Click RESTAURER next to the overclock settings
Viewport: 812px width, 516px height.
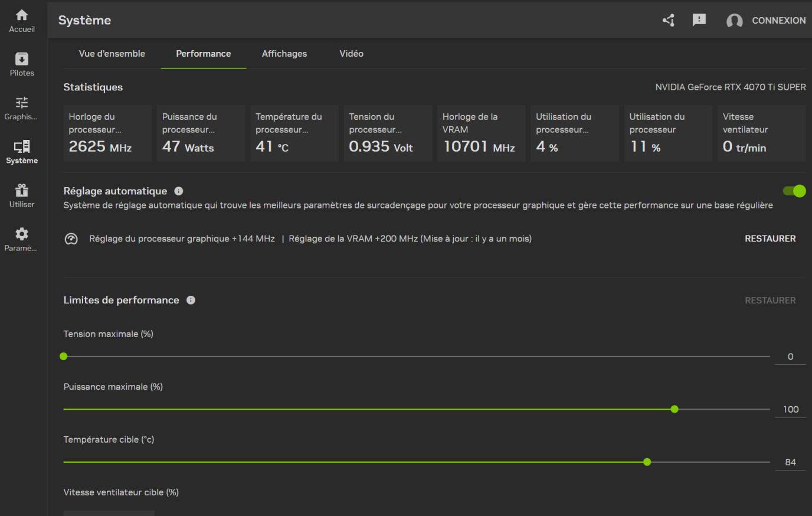click(770, 239)
